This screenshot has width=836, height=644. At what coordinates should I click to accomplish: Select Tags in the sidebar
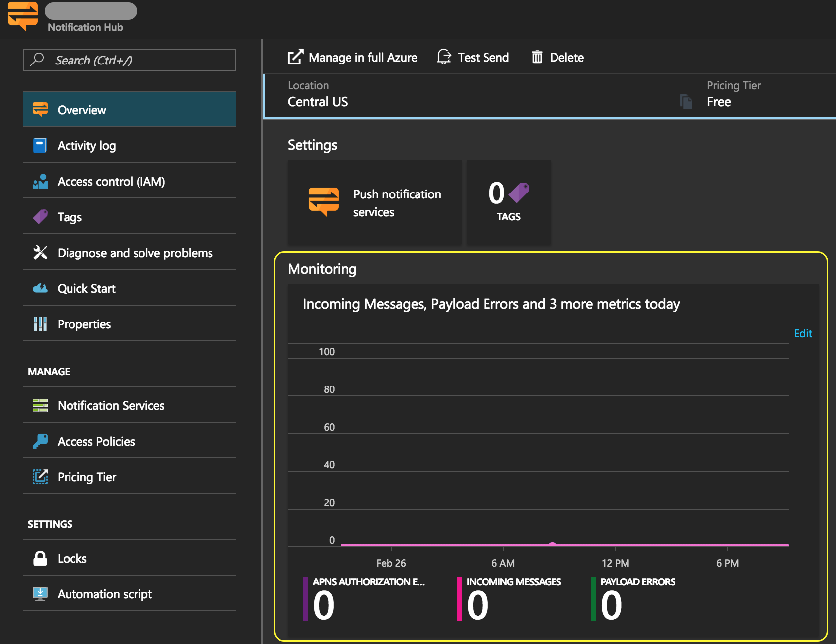point(130,217)
